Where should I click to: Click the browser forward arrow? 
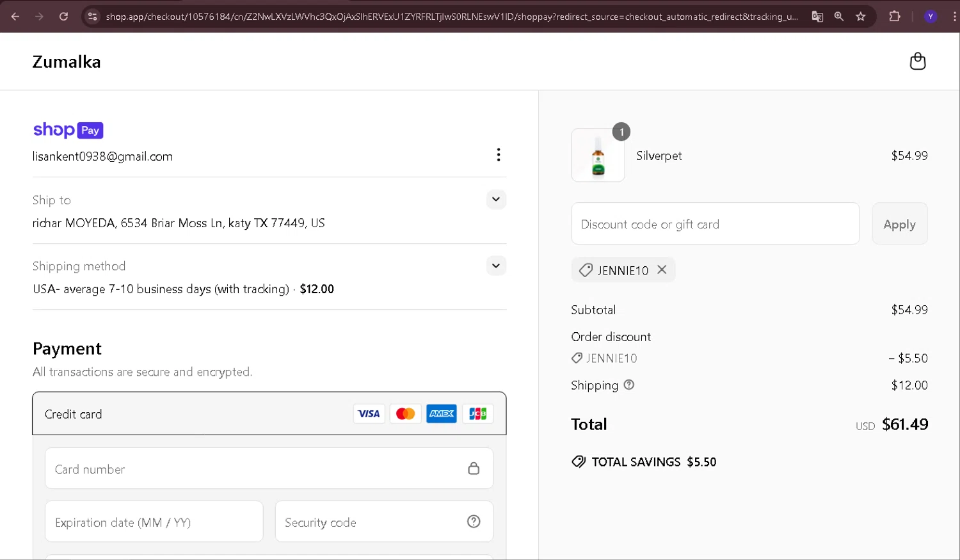tap(39, 17)
